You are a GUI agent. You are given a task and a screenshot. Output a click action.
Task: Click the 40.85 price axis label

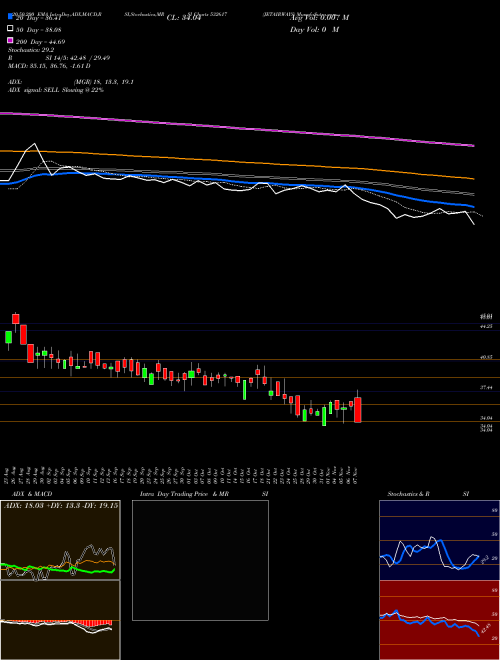(x=487, y=357)
